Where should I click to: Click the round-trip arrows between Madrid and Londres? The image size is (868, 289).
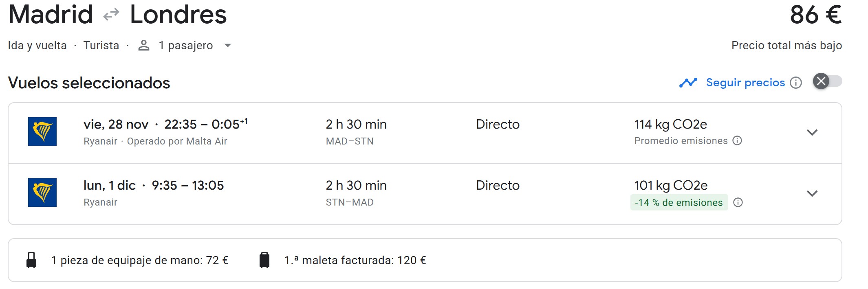pos(111,15)
